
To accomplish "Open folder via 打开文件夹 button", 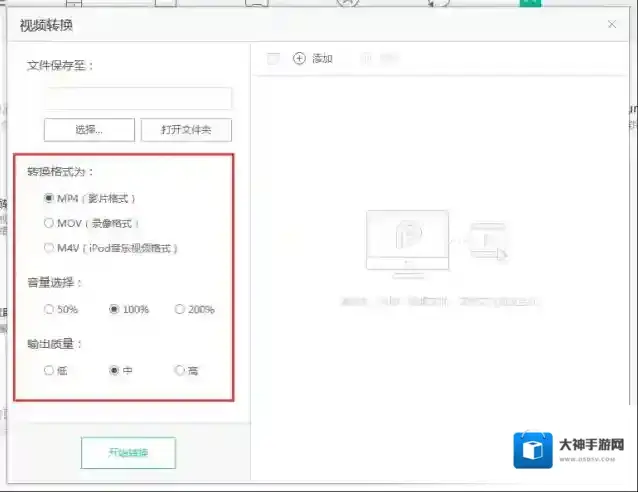I will point(186,130).
